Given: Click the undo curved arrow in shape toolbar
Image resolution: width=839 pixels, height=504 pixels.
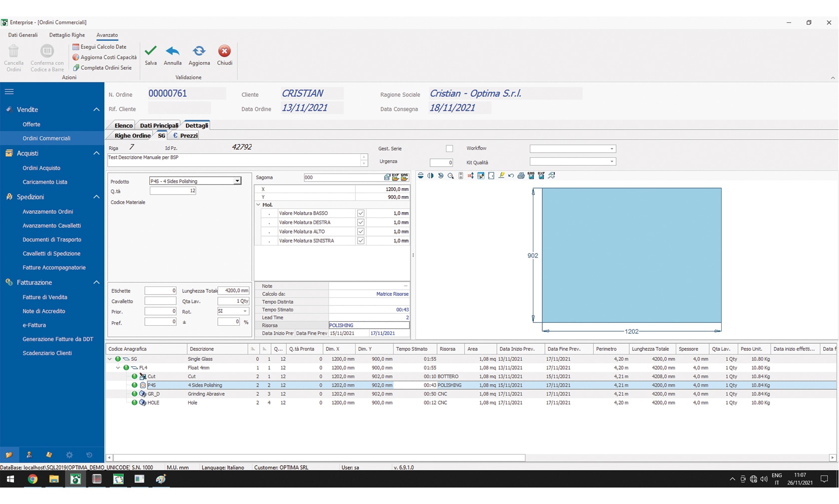Looking at the screenshot, I should click(511, 176).
